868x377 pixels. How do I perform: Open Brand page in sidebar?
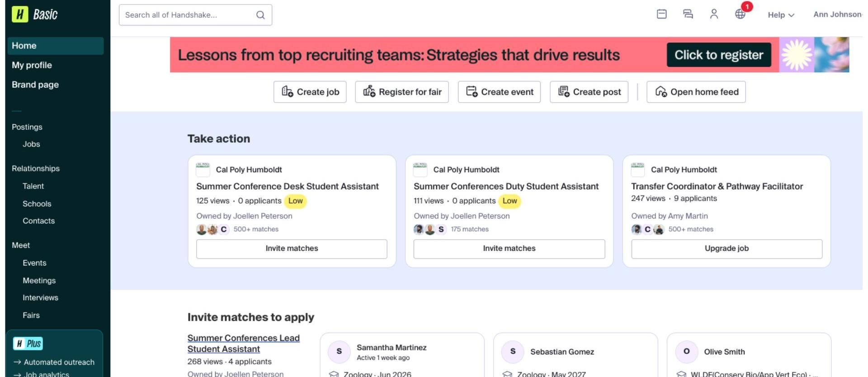pyautogui.click(x=35, y=85)
